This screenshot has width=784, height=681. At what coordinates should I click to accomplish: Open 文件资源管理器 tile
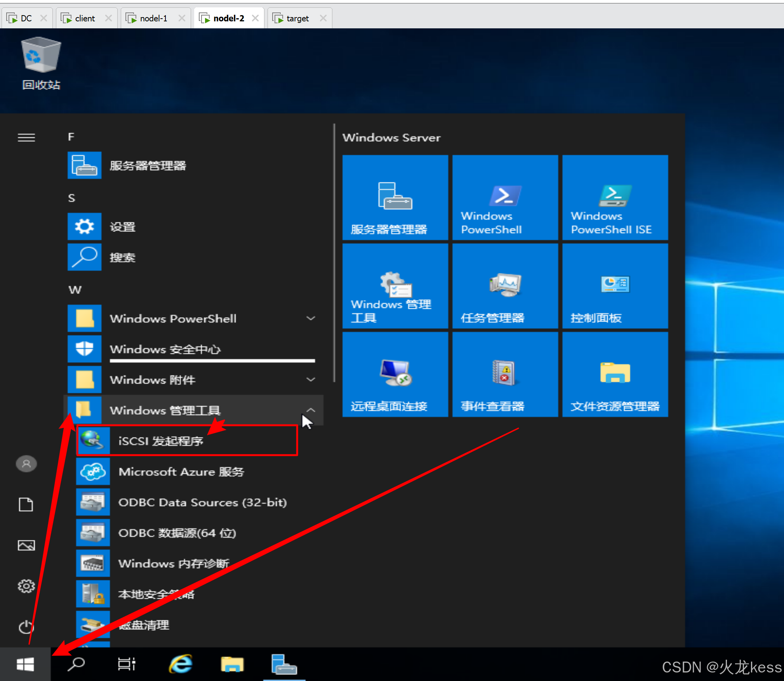tap(615, 375)
